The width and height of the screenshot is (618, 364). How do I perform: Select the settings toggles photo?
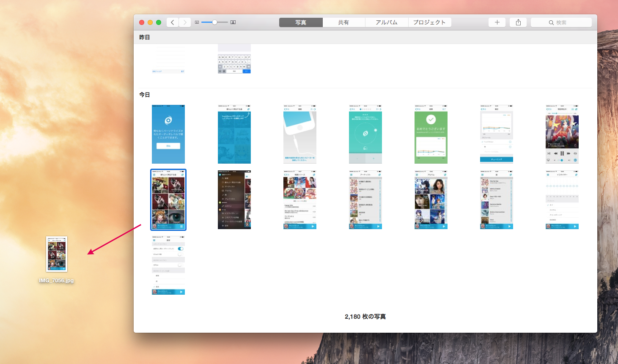click(168, 265)
